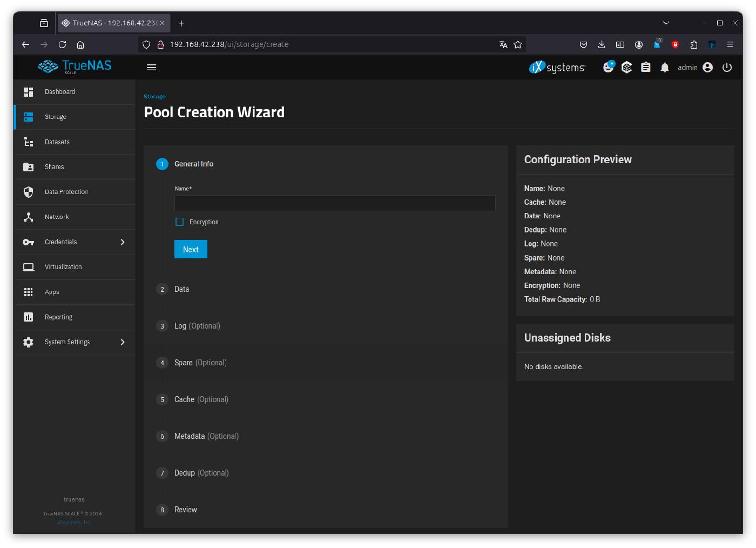Bookmark this page with star icon
The width and height of the screenshot is (756, 548).
point(518,45)
